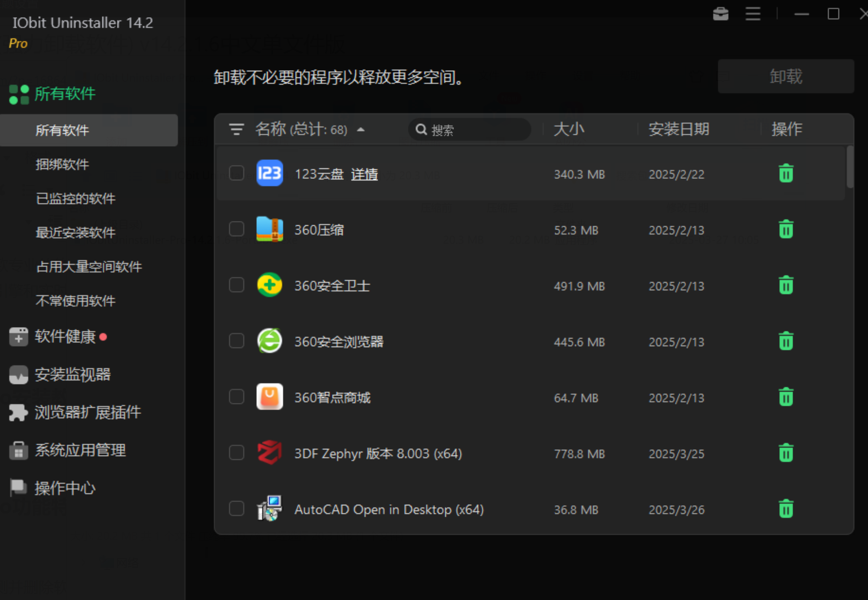868x600 pixels.
Task: Click the 3DF Zephyr app icon
Action: point(270,453)
